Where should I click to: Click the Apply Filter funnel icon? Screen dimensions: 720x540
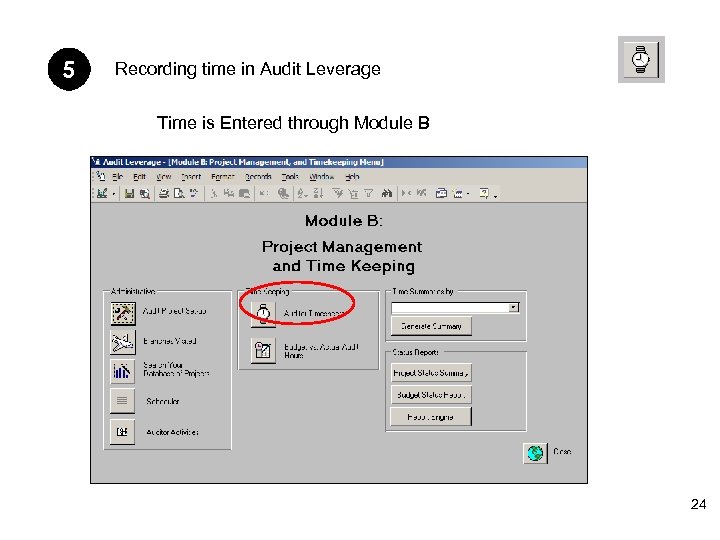pyautogui.click(x=369, y=193)
